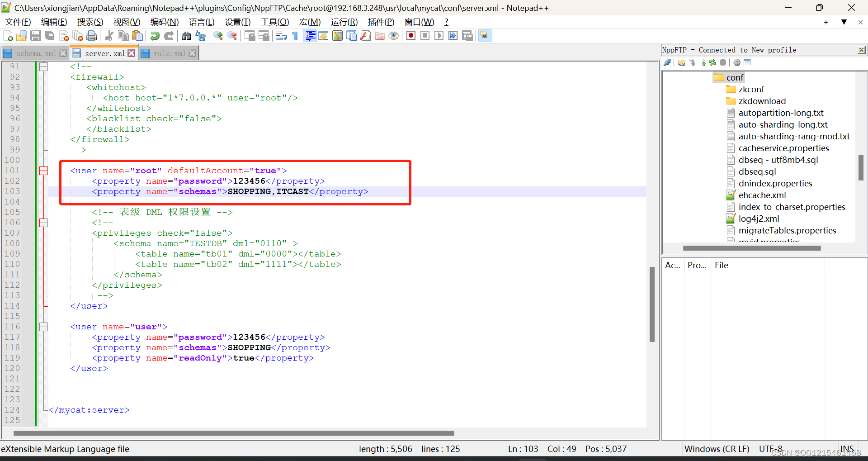
Task: Click the Pro... column header in queue
Action: pos(698,265)
